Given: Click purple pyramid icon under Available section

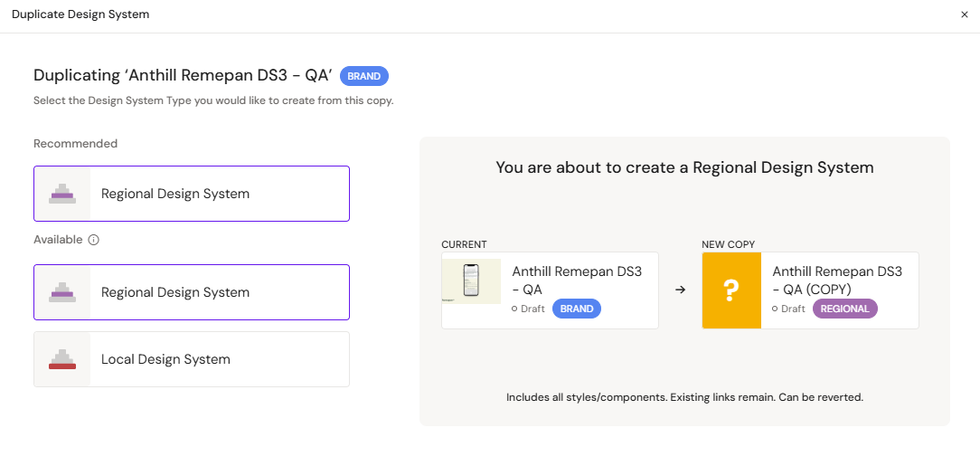Looking at the screenshot, I should click(x=62, y=292).
